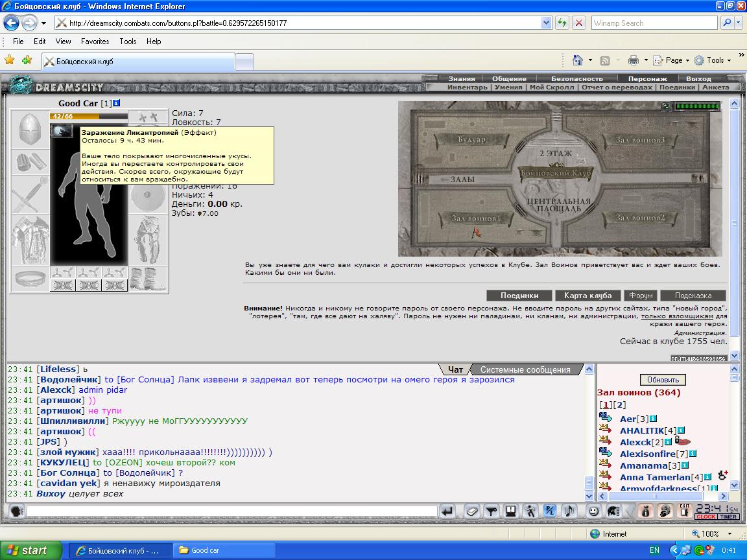Switch the chat clock to TIMER mode
Image resolution: width=747 pixels, height=560 pixels.
coord(729,517)
